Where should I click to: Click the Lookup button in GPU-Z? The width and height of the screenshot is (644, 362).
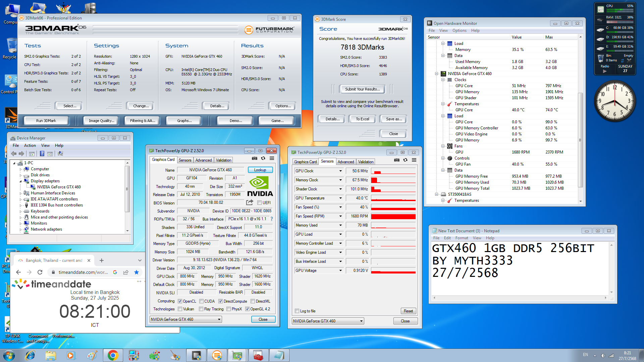260,170
